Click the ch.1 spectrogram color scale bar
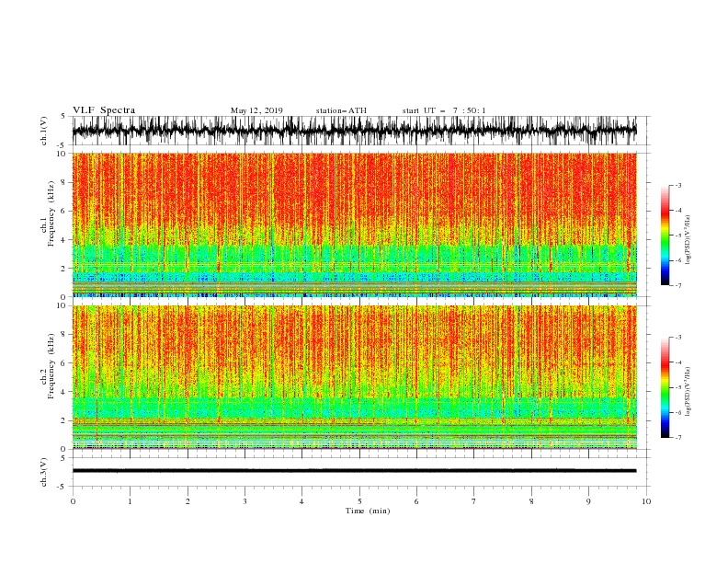 (665, 236)
